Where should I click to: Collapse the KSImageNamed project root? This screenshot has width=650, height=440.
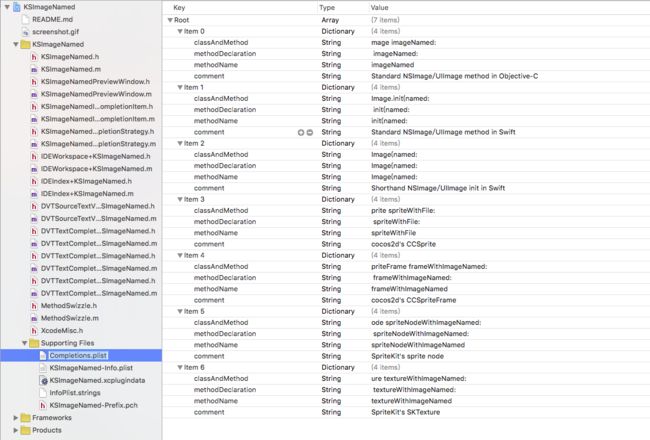(7, 7)
